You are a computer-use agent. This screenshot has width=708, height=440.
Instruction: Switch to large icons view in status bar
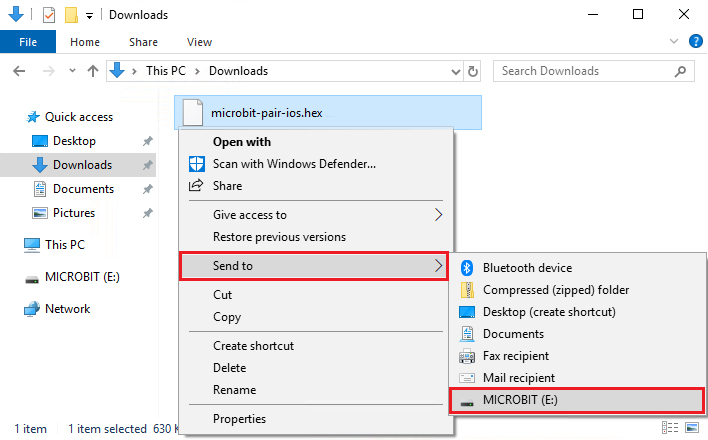[692, 427]
